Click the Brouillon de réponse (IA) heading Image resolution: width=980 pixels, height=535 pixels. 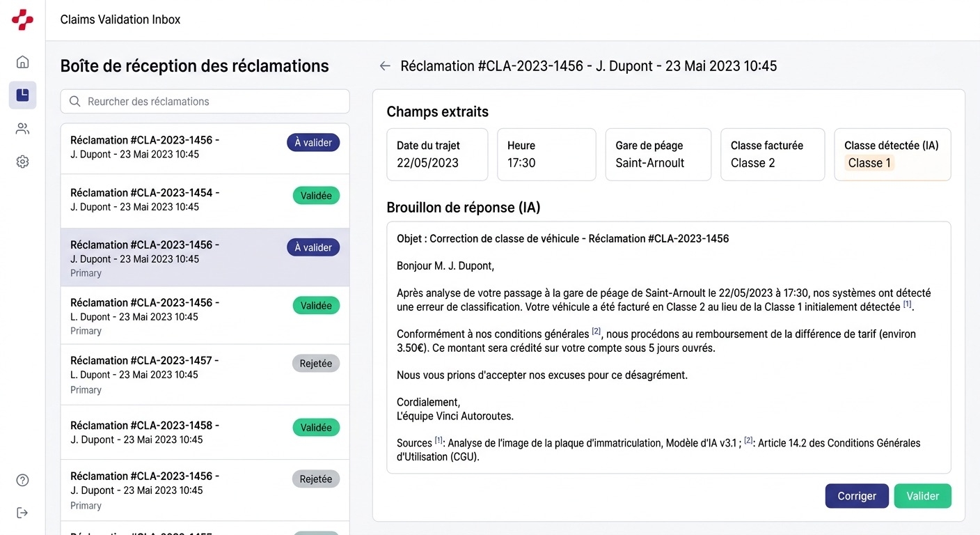(464, 207)
